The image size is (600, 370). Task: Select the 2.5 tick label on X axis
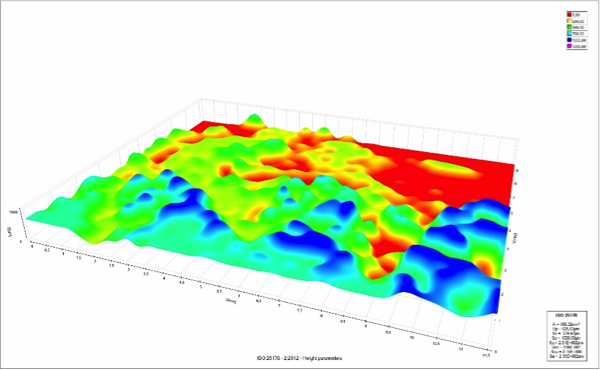click(111, 266)
